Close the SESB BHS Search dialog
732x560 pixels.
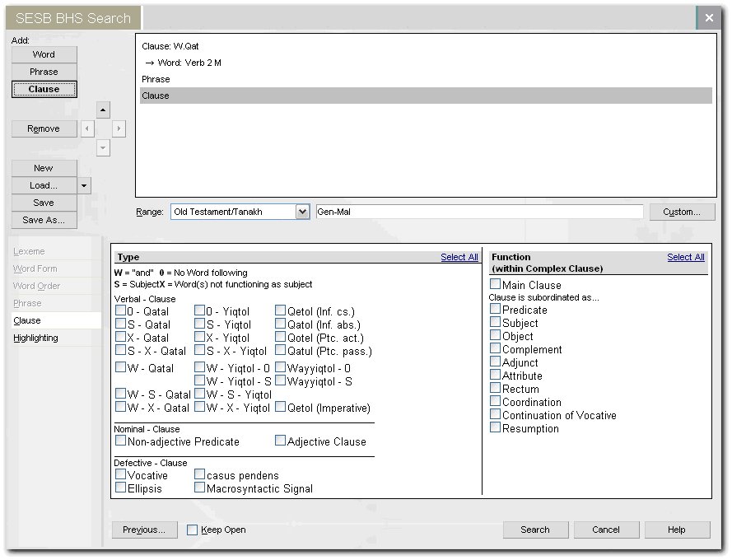tap(709, 18)
